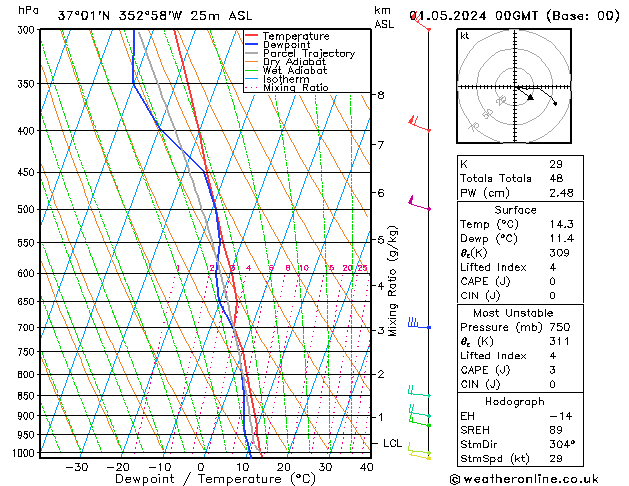Click the Surface section header
Image resolution: width=629 pixels, height=486 pixels.
[514, 210]
